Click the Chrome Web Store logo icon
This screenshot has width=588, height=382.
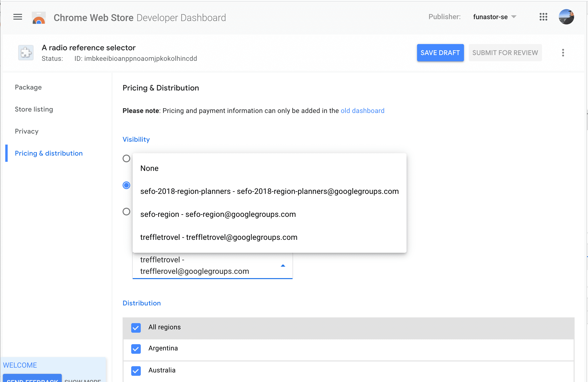coord(39,17)
